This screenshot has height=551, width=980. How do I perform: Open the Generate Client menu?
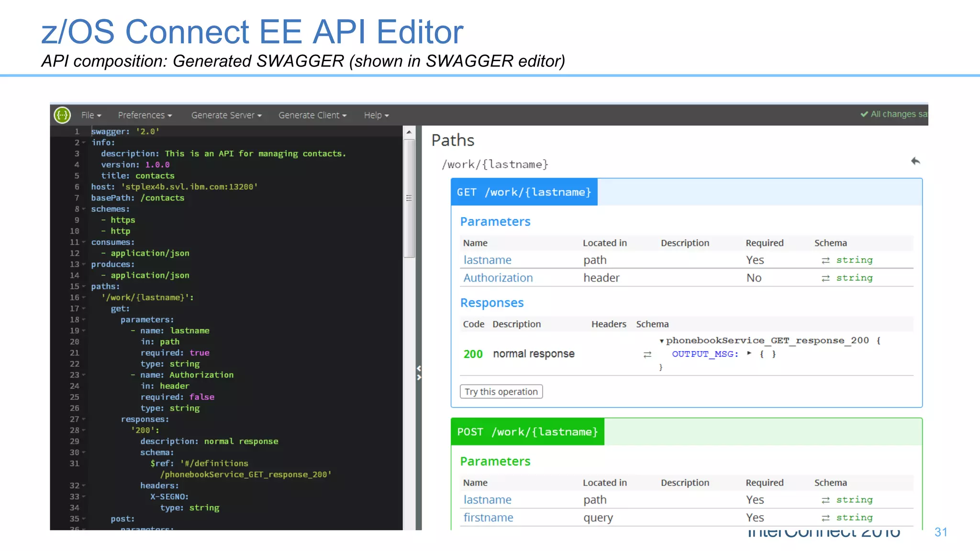pyautogui.click(x=312, y=115)
